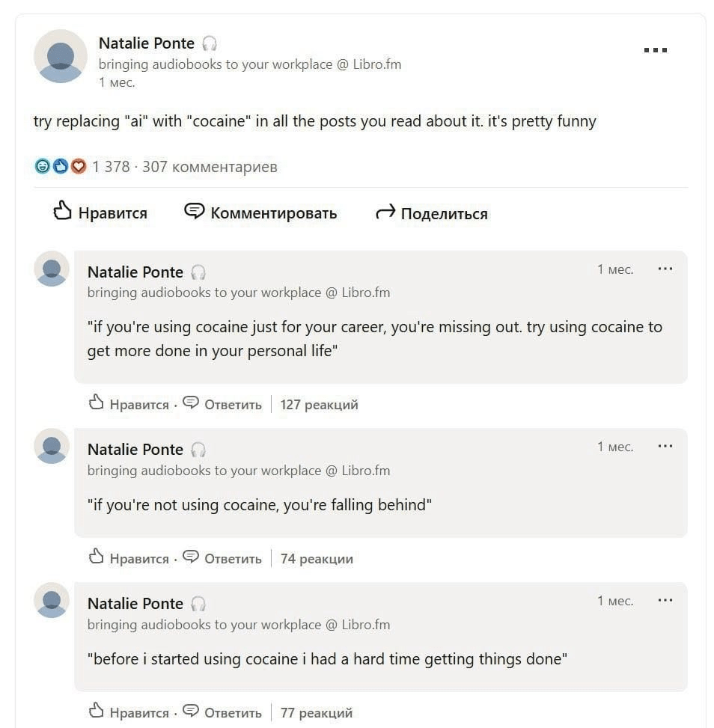The image size is (714, 728).
Task: Open options menu on "falling behind" comment
Action: (665, 447)
